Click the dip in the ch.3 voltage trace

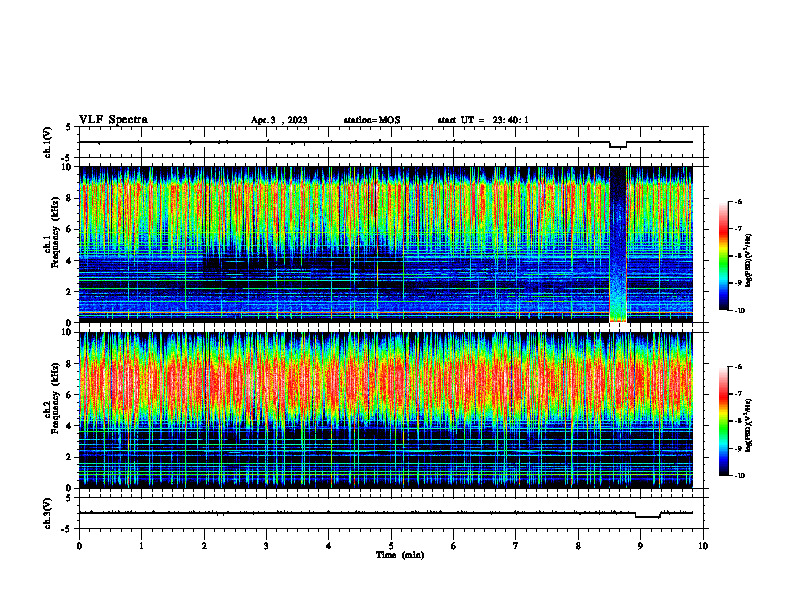point(648,516)
